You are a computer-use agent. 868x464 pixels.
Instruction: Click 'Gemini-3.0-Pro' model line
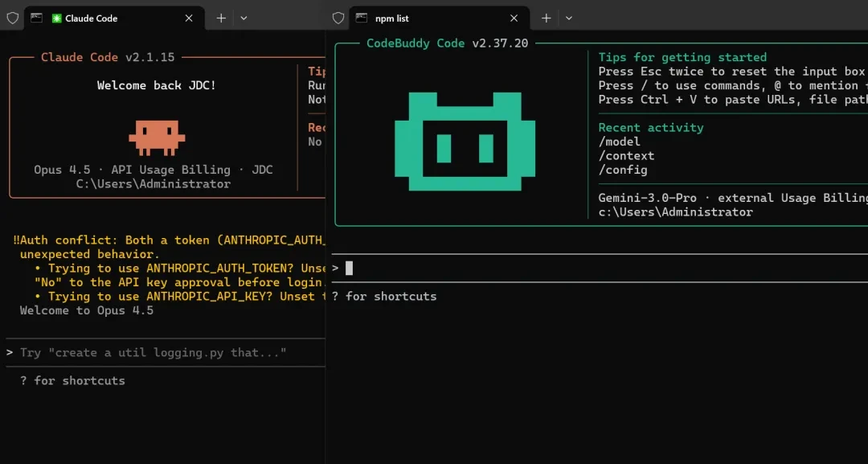point(733,198)
